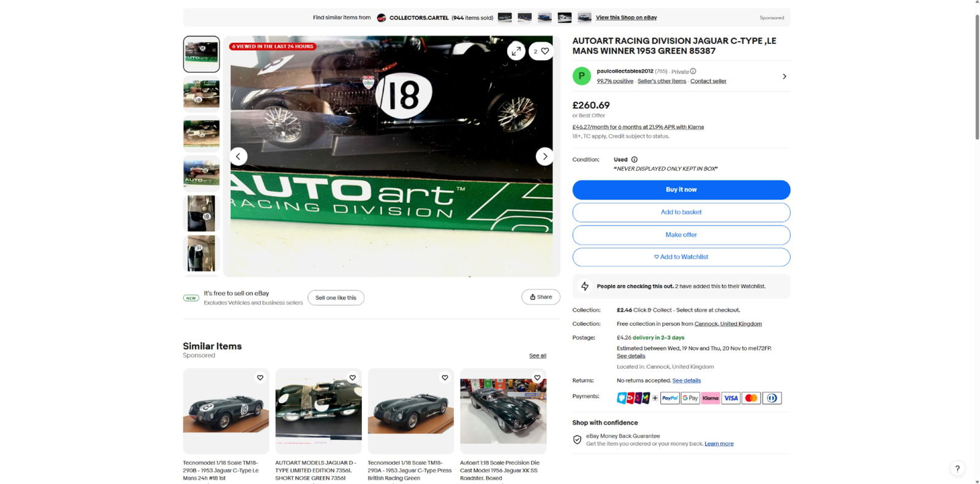
Task: Open Tecnomodel TM18-290B listing title
Action: 221,471
